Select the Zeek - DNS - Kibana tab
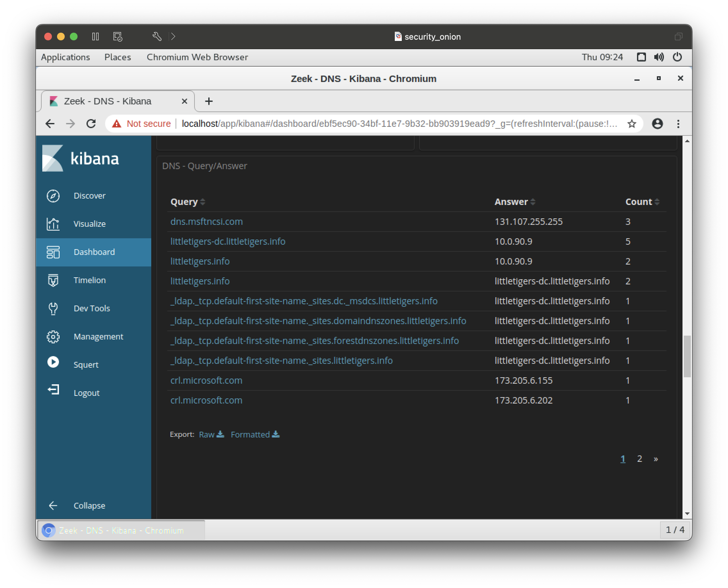This screenshot has width=728, height=588. click(x=118, y=101)
